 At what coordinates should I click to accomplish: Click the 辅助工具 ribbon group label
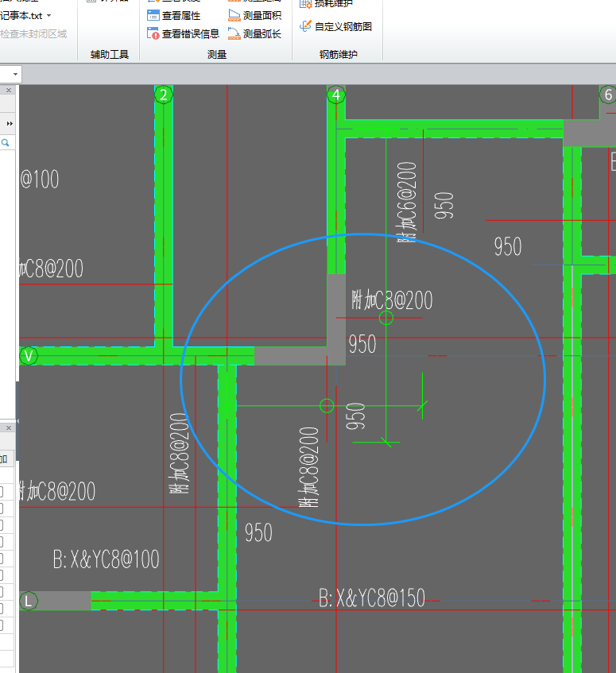point(110,55)
